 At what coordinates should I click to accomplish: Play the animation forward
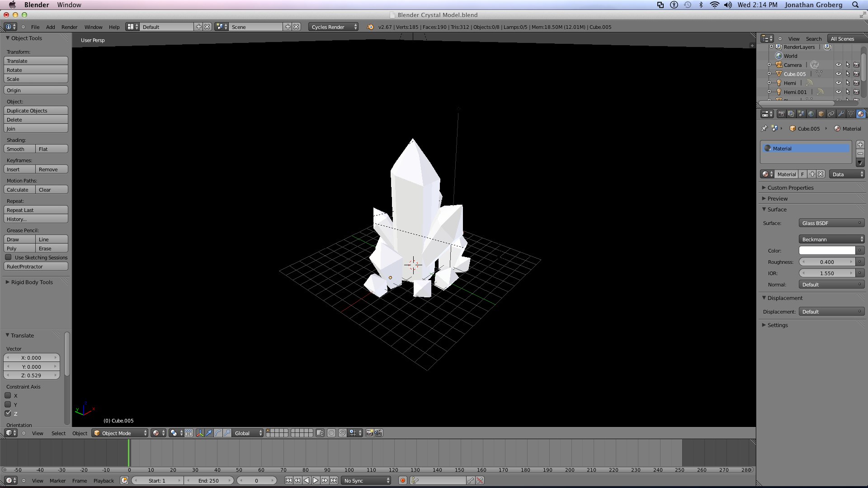click(x=316, y=480)
